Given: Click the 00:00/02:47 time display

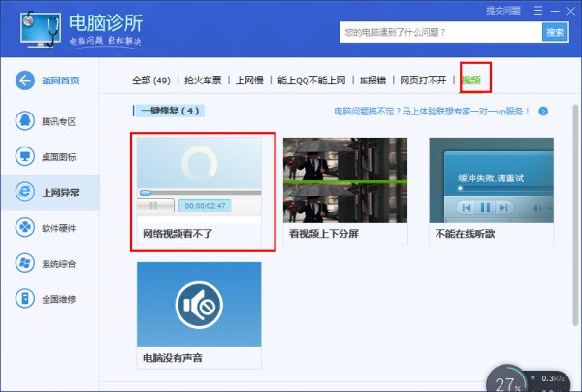Looking at the screenshot, I should coord(205,206).
